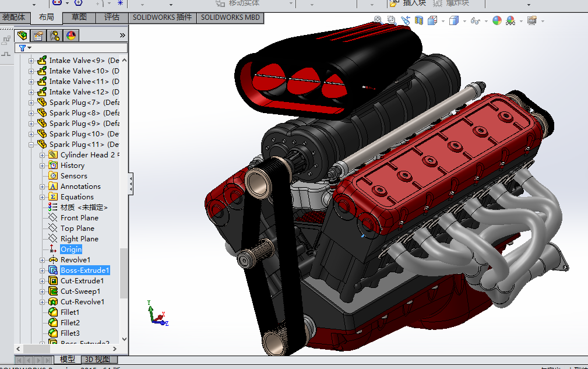Switch to the PropertyManager tab icon
The width and height of the screenshot is (588, 369).
coord(38,36)
